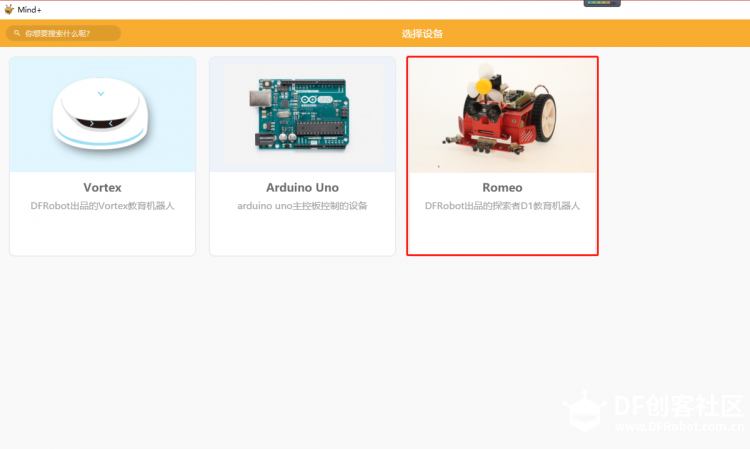
Task: Click the Arduino Uno device title
Action: pos(302,187)
